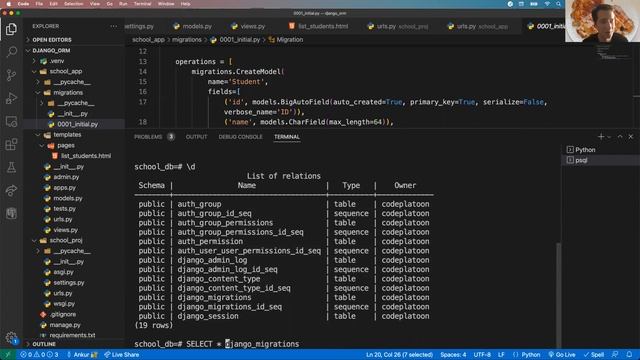Collapse DJANGO_ORM root folder
Image resolution: width=640 pixels, height=360 pixels.
coord(51,50)
